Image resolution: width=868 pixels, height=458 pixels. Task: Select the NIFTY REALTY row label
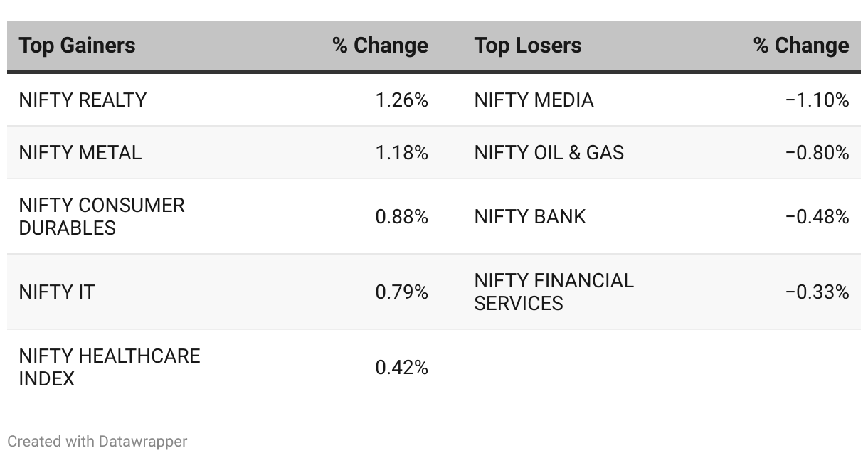pos(83,100)
